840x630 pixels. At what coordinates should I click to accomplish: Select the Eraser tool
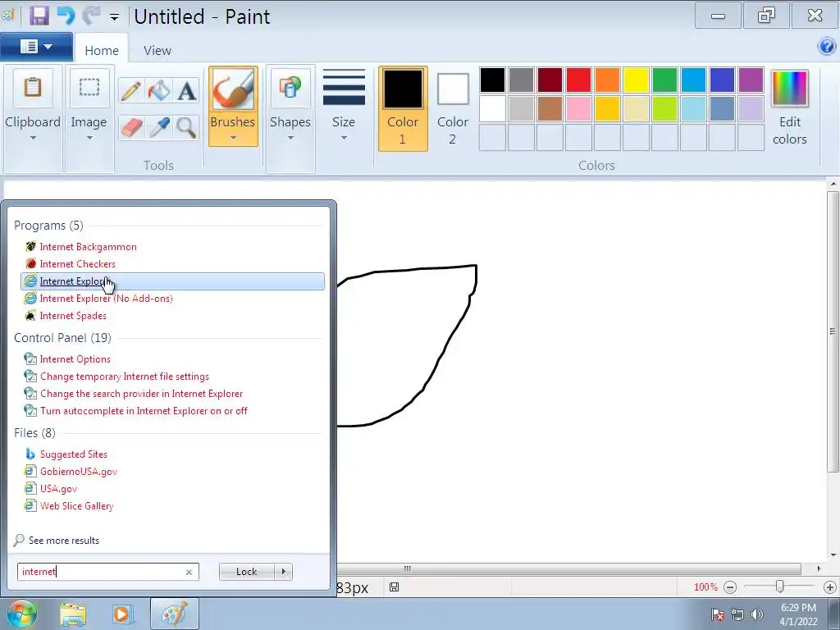pos(131,127)
